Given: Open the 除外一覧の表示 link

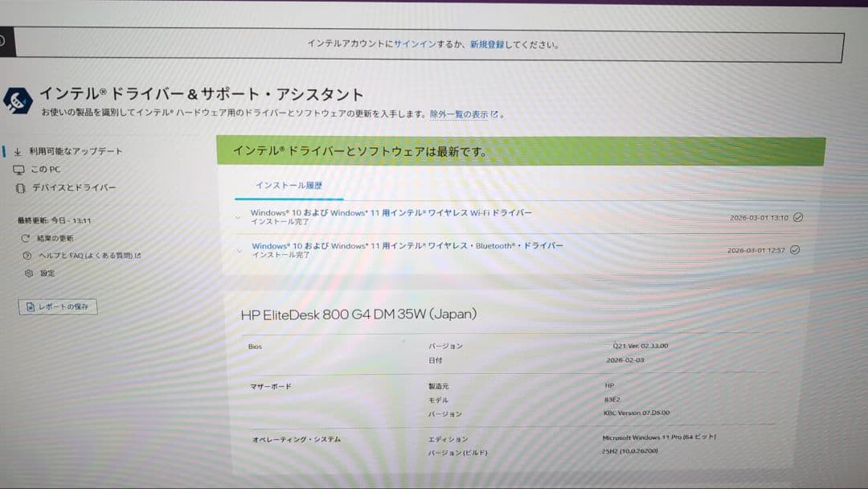Looking at the screenshot, I should point(459,114).
